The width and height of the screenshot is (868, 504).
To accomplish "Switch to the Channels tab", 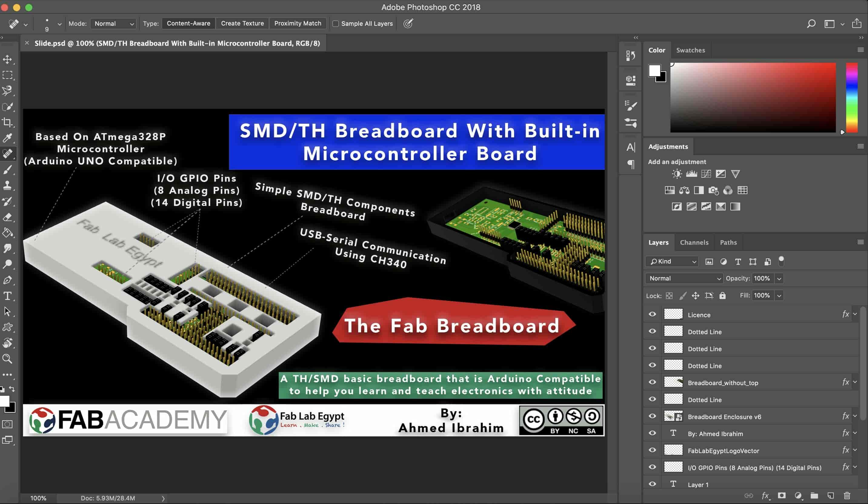I will (694, 242).
